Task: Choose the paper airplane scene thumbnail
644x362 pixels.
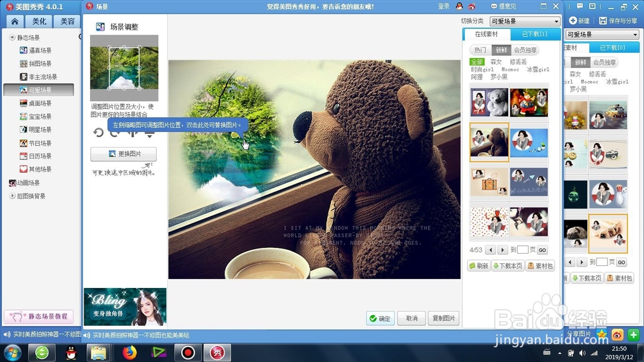Action: click(529, 182)
